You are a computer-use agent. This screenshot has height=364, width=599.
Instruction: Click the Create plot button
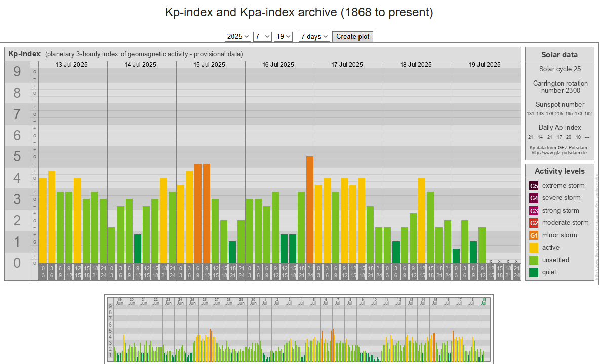tap(352, 36)
